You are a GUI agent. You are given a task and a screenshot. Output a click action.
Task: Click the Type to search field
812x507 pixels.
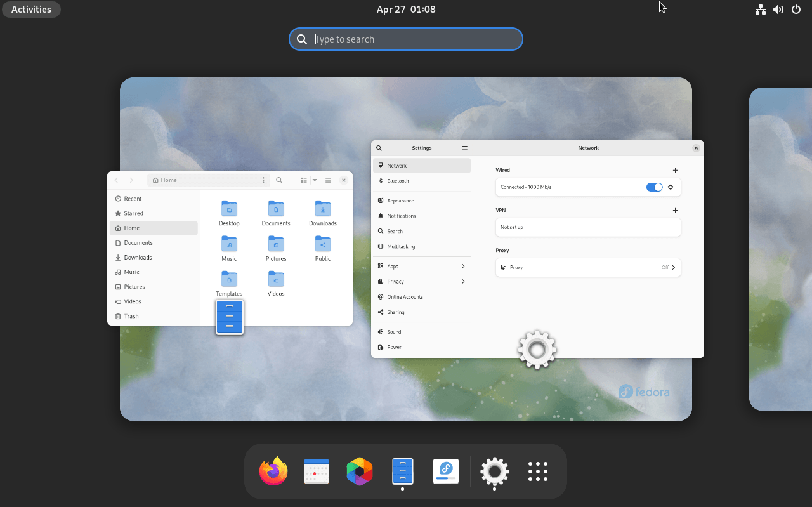(406, 39)
